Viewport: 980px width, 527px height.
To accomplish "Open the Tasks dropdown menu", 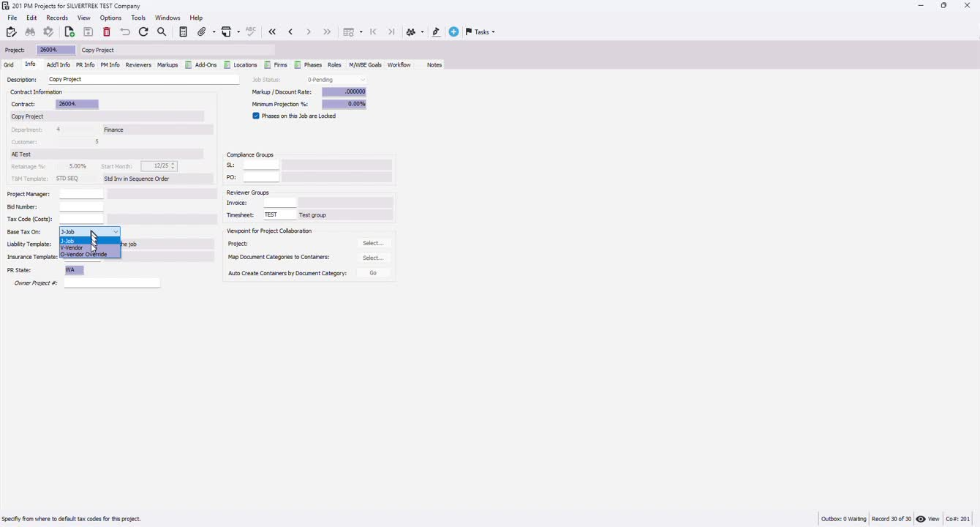I will point(480,32).
